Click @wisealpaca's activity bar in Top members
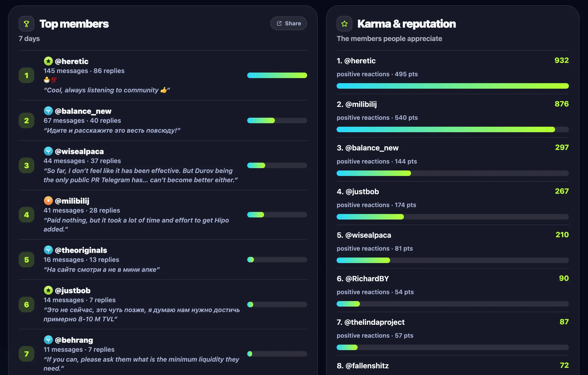The width and height of the screenshot is (588, 375). coord(277,166)
